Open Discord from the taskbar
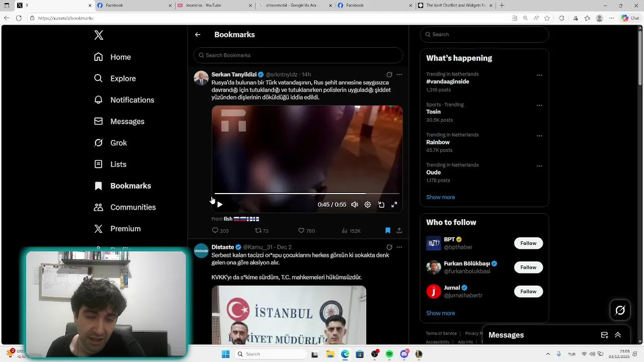 pos(404,354)
